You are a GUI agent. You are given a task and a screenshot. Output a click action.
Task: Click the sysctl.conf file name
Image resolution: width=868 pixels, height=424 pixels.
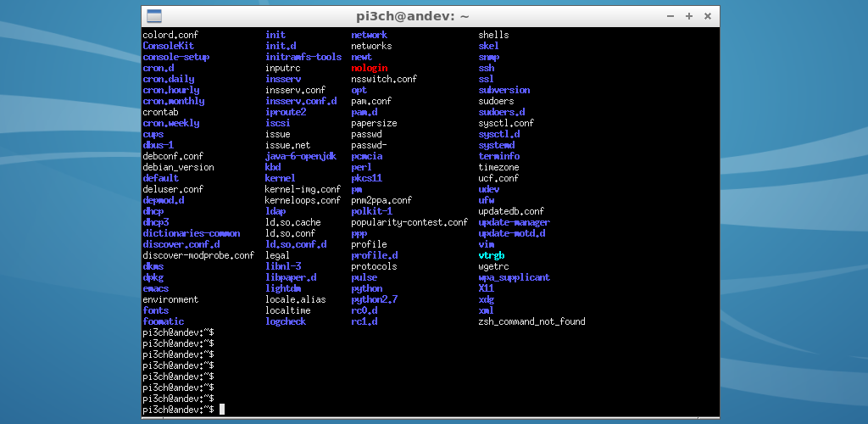coord(507,124)
